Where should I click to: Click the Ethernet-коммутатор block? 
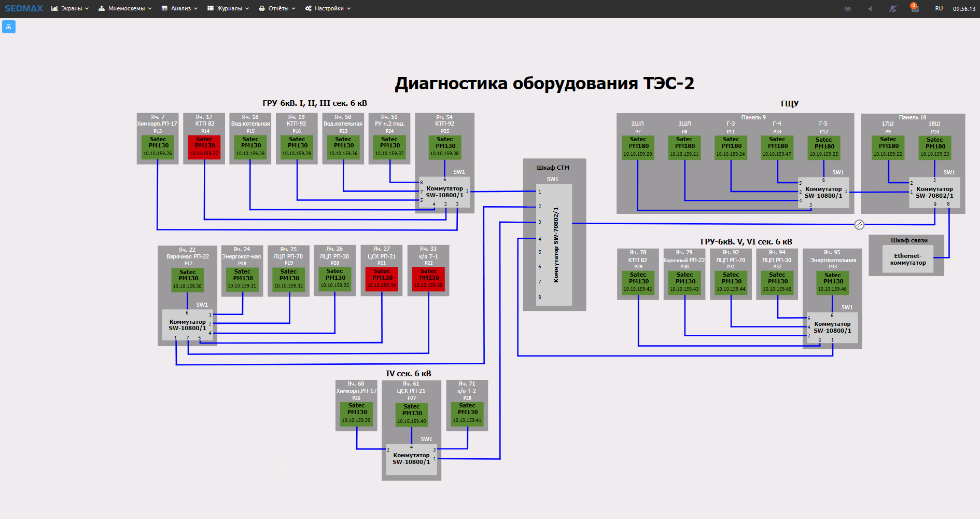907,259
